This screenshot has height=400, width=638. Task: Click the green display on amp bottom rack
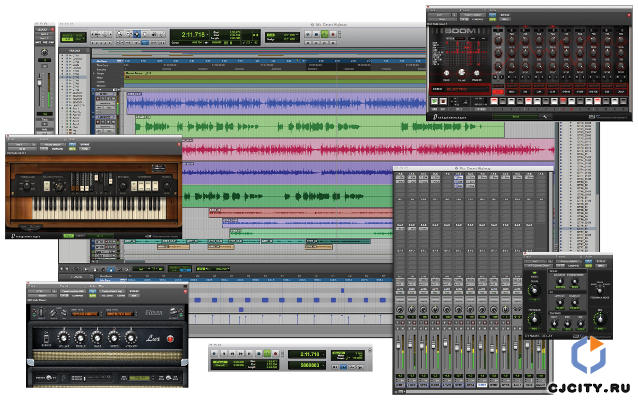click(140, 378)
